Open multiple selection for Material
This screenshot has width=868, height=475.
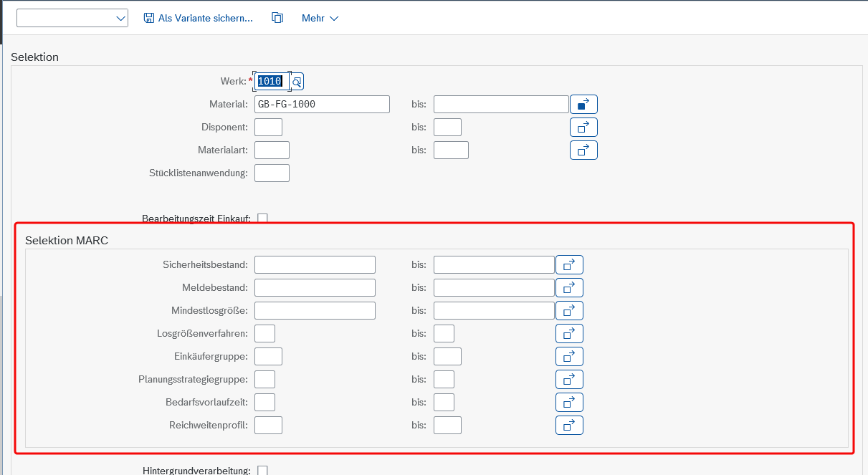coord(583,105)
